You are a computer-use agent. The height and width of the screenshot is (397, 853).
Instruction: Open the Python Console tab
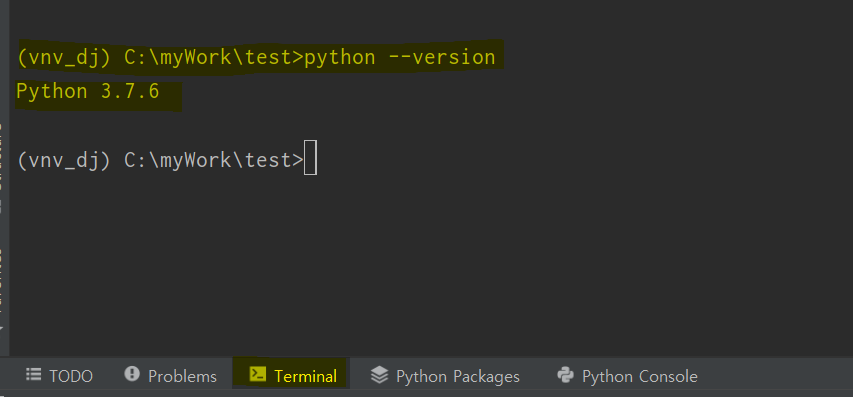pyautogui.click(x=627, y=375)
